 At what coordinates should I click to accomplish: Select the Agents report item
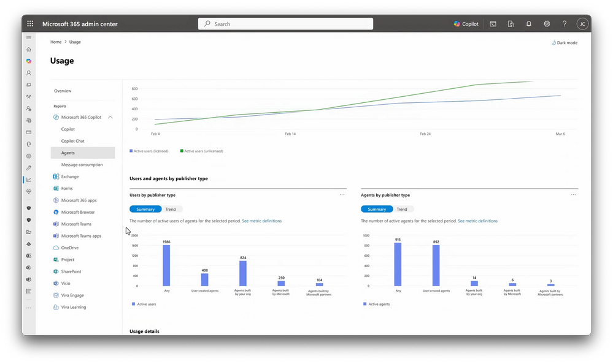point(83,153)
